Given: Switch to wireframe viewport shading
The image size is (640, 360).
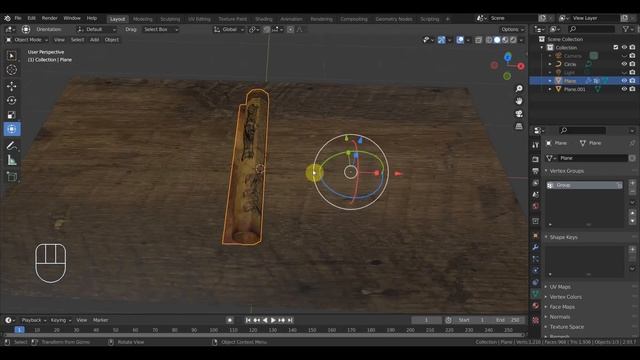Looking at the screenshot, I should click(489, 40).
